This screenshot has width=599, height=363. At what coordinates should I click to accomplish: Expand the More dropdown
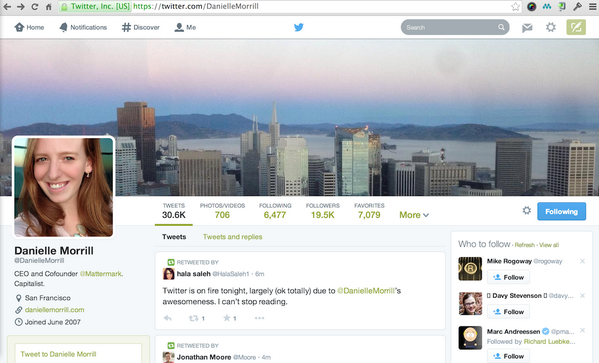[x=414, y=215]
